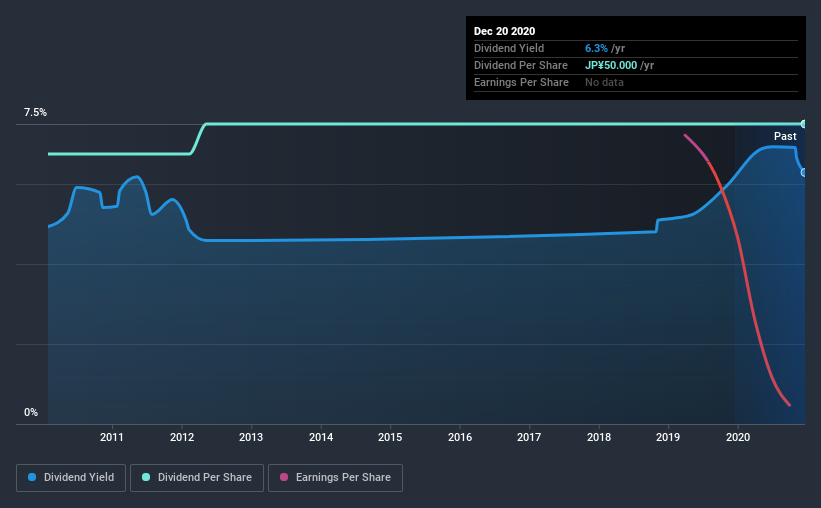Click the 2016 x-axis label
The image size is (821, 508).
[x=460, y=437]
